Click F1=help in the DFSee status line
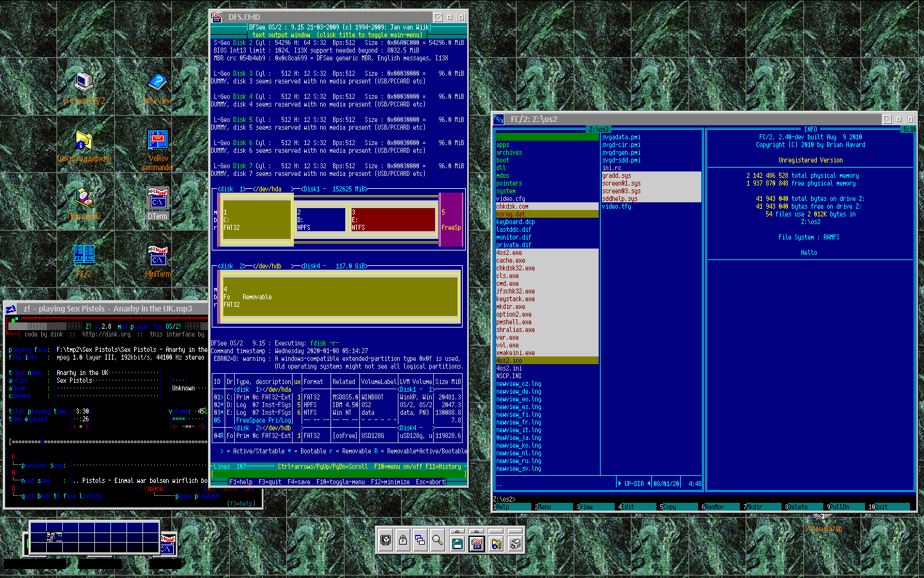This screenshot has height=578, width=924. [x=241, y=482]
